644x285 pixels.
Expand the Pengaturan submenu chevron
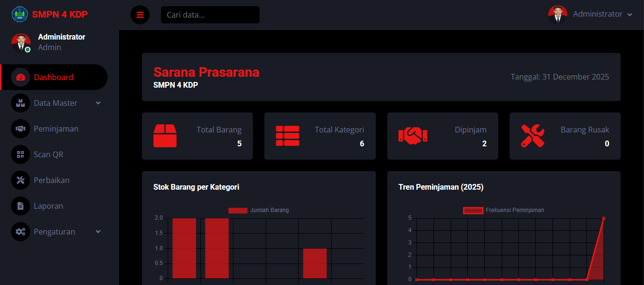pyautogui.click(x=98, y=232)
